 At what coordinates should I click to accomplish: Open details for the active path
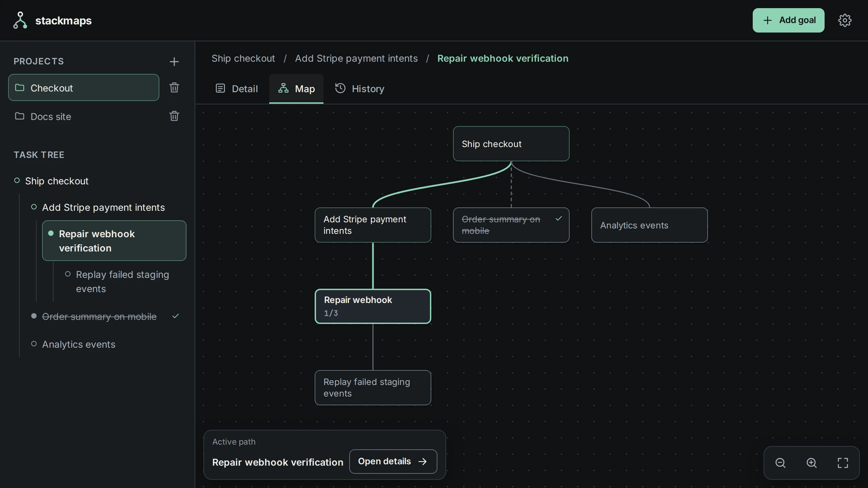393,461
